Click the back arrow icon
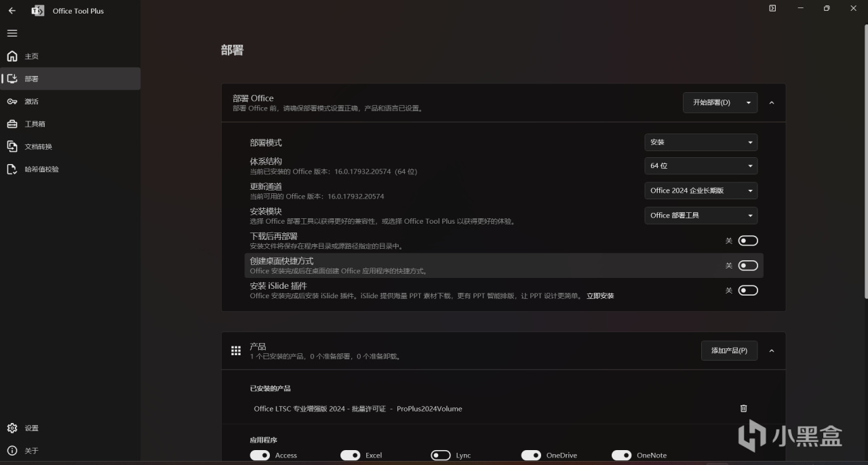This screenshot has height=465, width=868. (12, 11)
